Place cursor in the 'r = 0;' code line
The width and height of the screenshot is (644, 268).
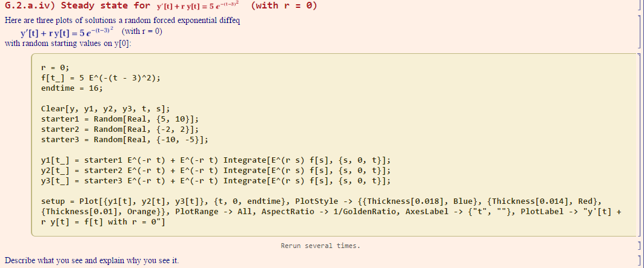56,68
